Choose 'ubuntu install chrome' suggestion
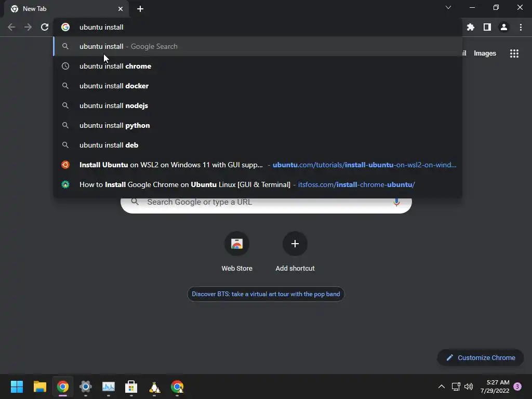The image size is (532, 399). click(258, 66)
